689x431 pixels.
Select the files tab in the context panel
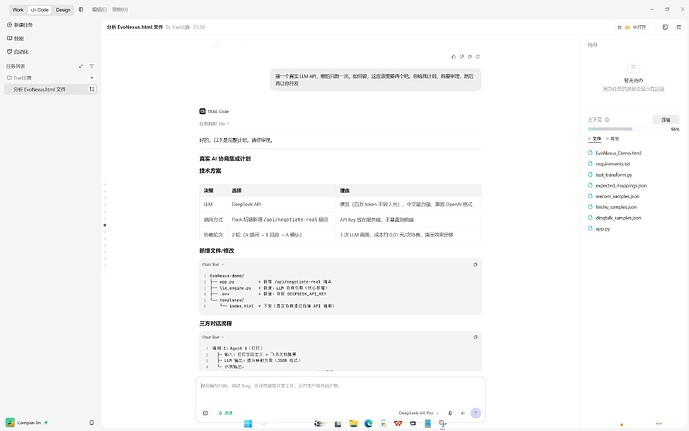pos(595,139)
